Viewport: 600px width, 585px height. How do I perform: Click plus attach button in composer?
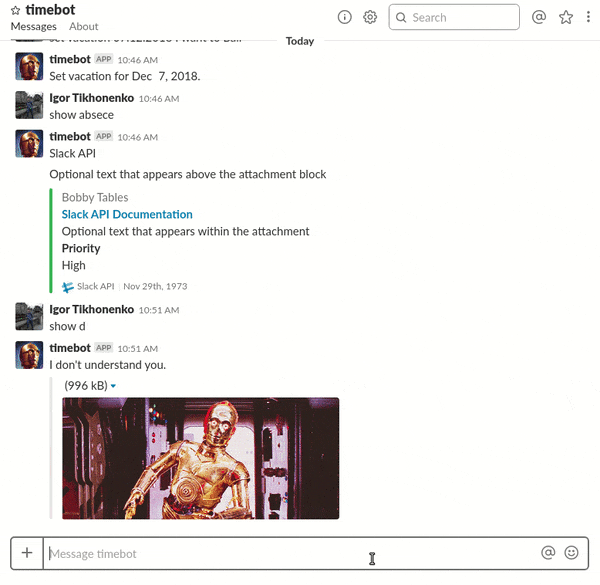click(x=27, y=553)
